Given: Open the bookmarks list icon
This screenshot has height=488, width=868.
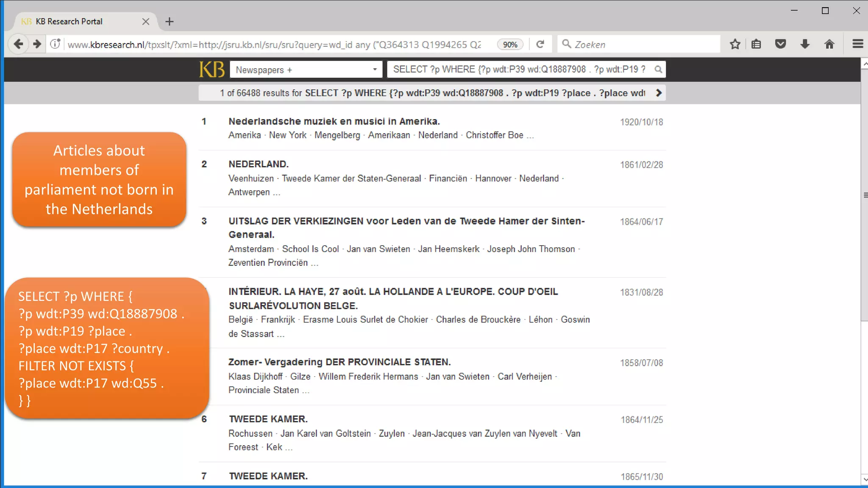Looking at the screenshot, I should (757, 44).
